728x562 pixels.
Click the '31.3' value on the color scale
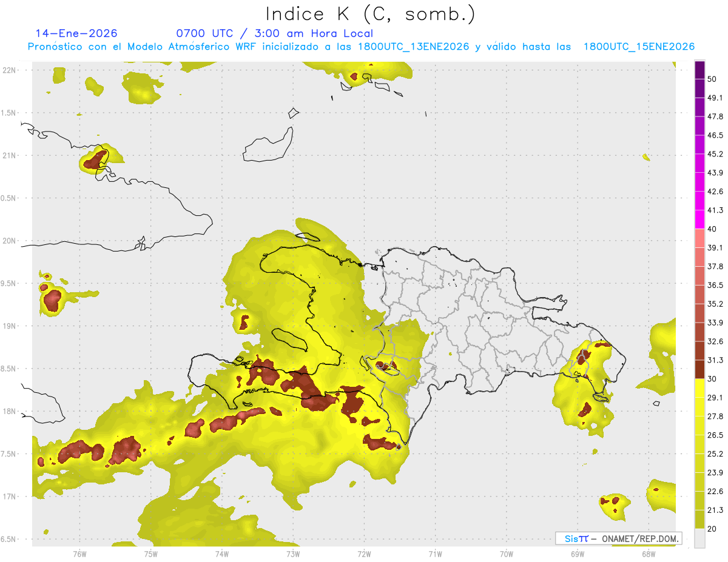pos(715,360)
